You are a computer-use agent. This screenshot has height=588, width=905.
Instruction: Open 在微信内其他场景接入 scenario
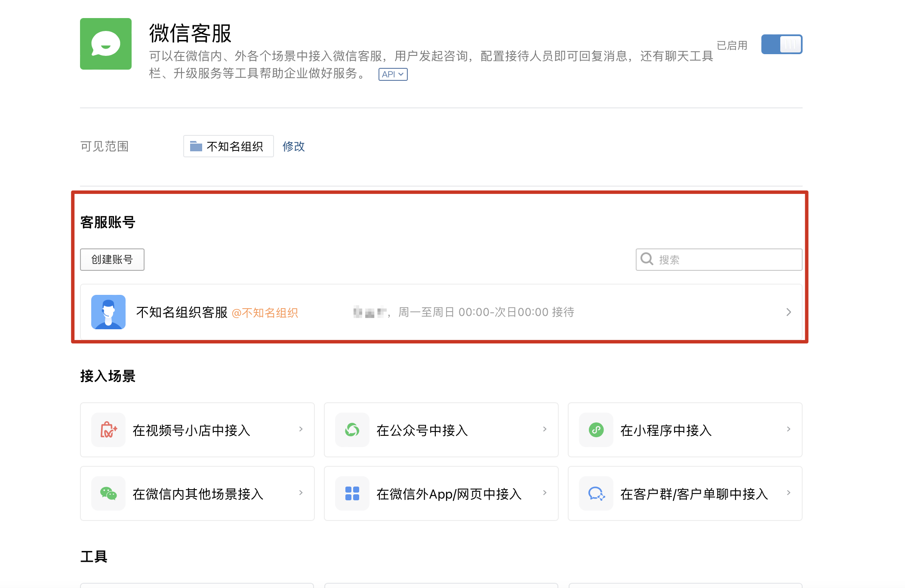point(197,493)
